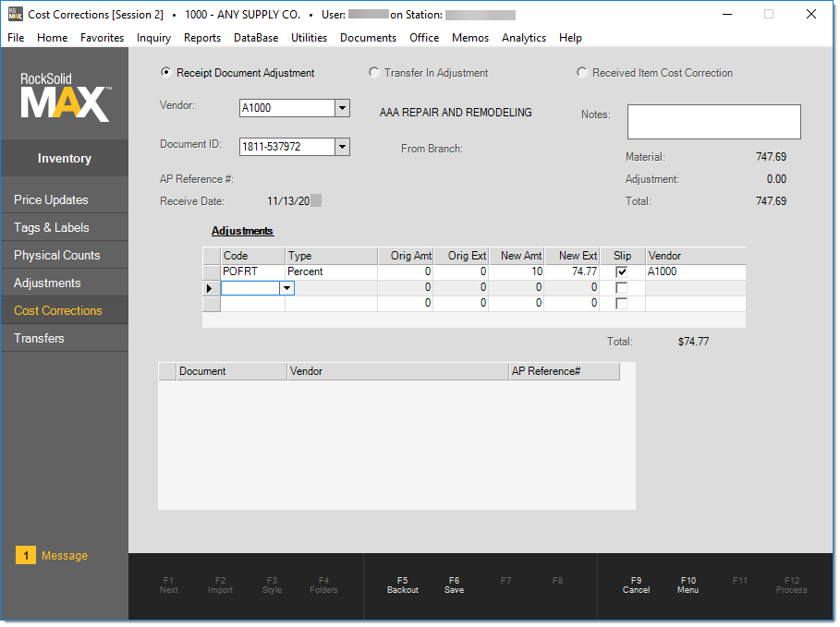Expand the Vendor A1000 dropdown
The image size is (840, 627).
[342, 108]
